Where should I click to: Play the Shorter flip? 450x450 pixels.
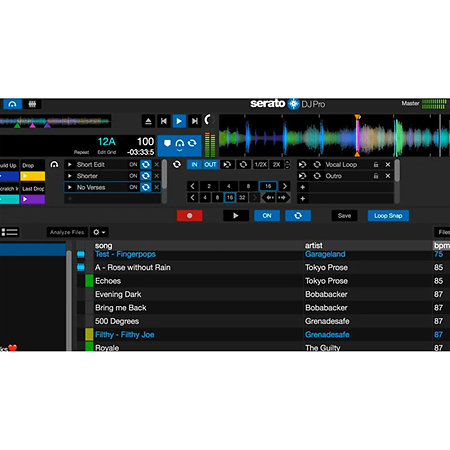(x=69, y=176)
